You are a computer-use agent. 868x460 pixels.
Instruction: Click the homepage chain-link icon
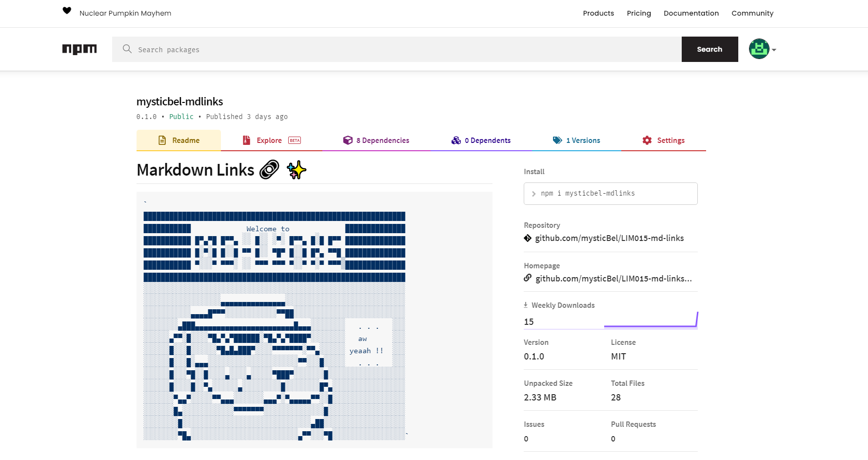(528, 278)
